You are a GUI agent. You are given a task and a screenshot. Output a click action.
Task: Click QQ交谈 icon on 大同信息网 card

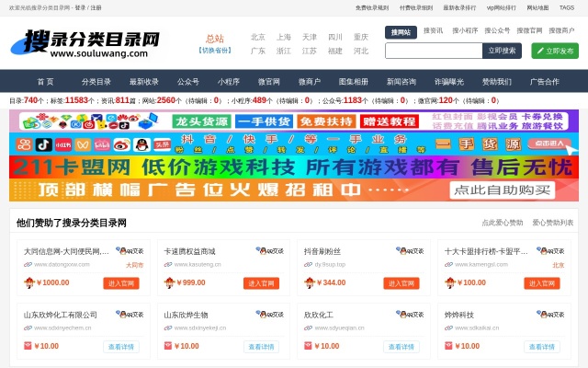pyautogui.click(x=130, y=250)
